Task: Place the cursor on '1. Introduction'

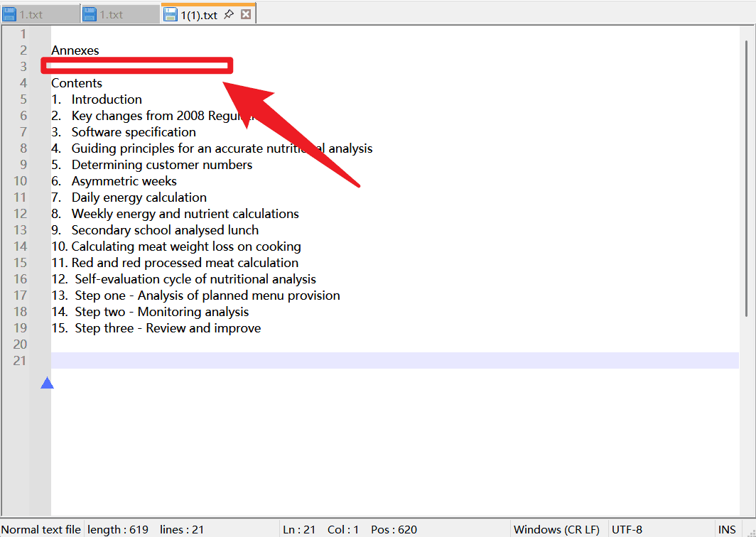Action: pyautogui.click(x=97, y=99)
